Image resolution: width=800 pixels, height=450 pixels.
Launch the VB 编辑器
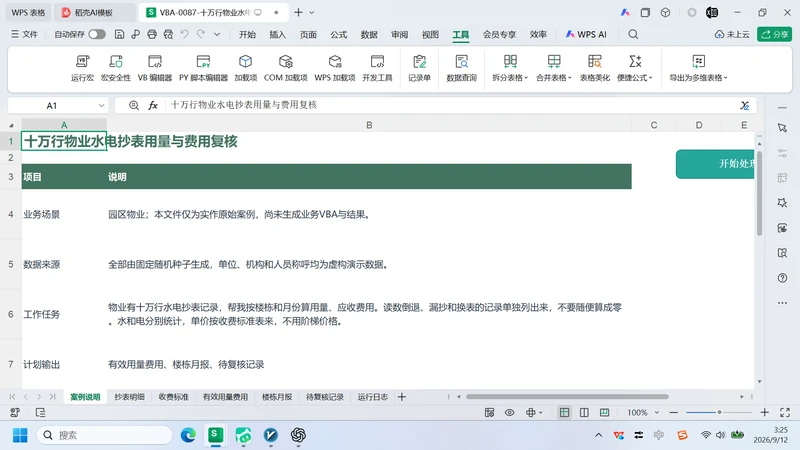click(x=155, y=68)
